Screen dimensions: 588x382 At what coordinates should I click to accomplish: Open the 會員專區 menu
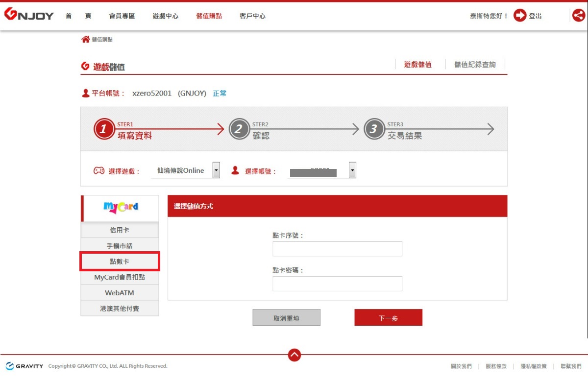coord(122,16)
